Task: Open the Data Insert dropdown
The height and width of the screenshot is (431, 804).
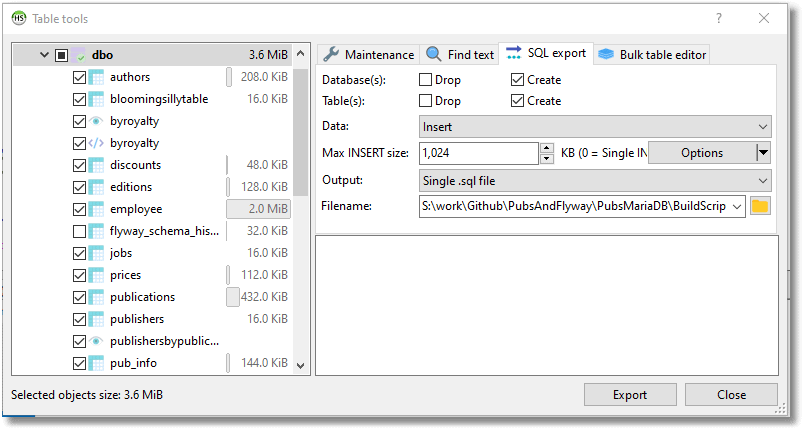Action: 594,127
